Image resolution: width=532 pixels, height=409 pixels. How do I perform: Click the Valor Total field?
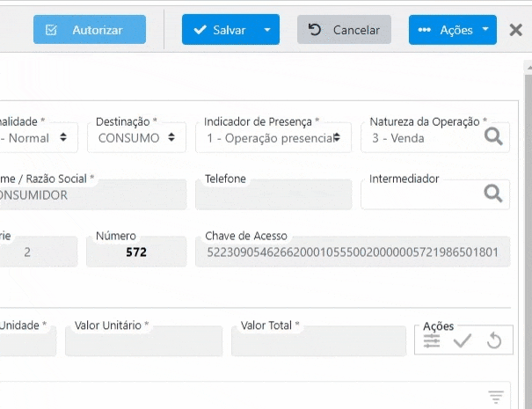tap(318, 341)
